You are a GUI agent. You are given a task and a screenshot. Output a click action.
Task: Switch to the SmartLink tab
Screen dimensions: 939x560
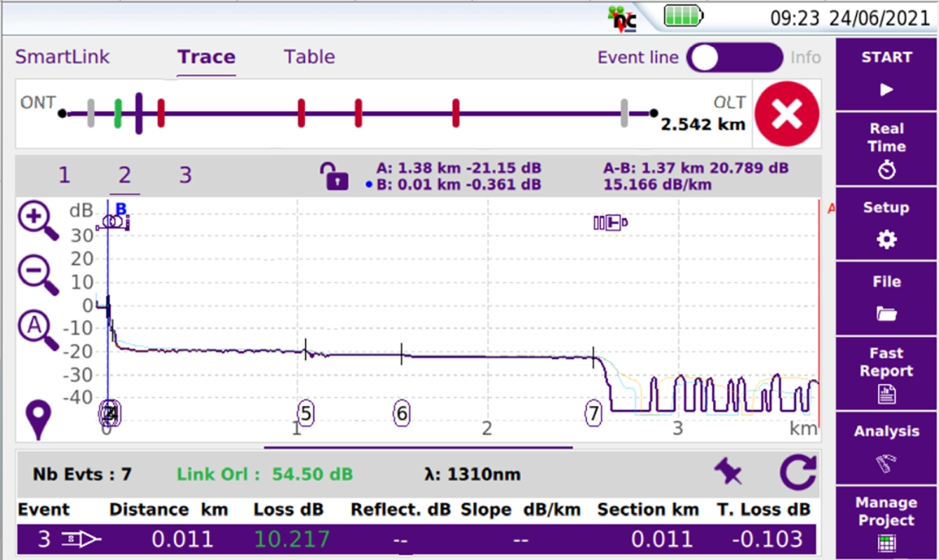(x=63, y=57)
